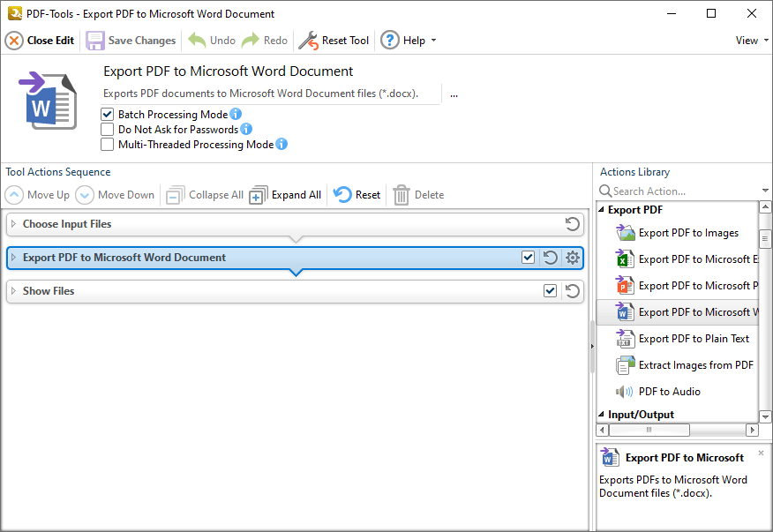Screen dimensions: 773x532
Task: Click the Tool Actions Sequence heading
Action: (58, 172)
